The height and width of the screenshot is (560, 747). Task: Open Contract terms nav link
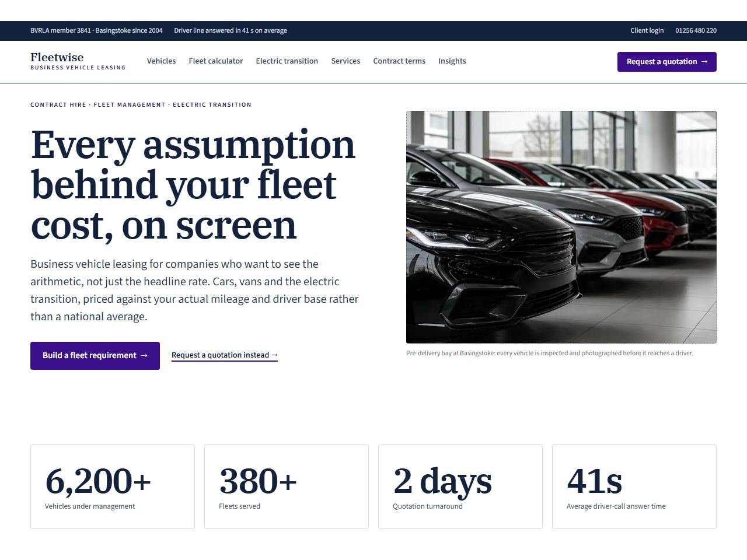(x=399, y=61)
